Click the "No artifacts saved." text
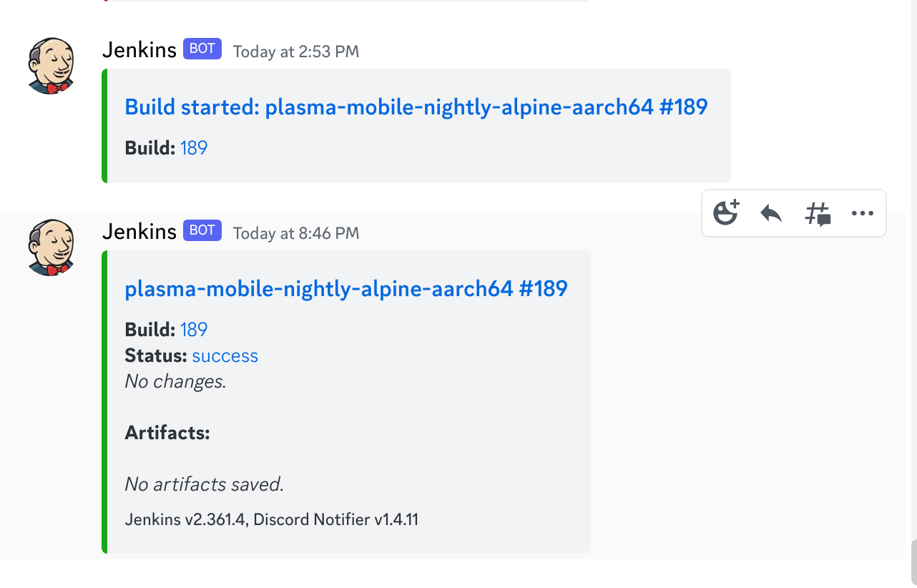Image resolution: width=917 pixels, height=588 pixels. coord(204,484)
